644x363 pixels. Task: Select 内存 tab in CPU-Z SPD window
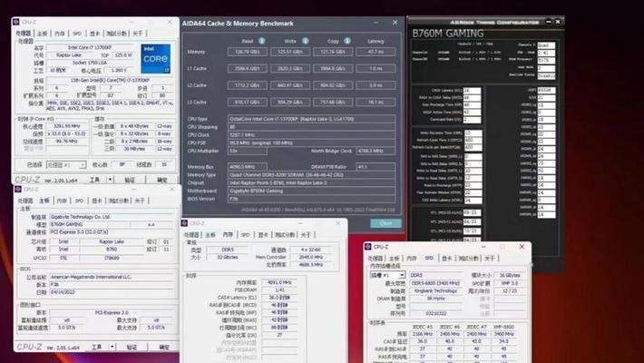coord(412,258)
